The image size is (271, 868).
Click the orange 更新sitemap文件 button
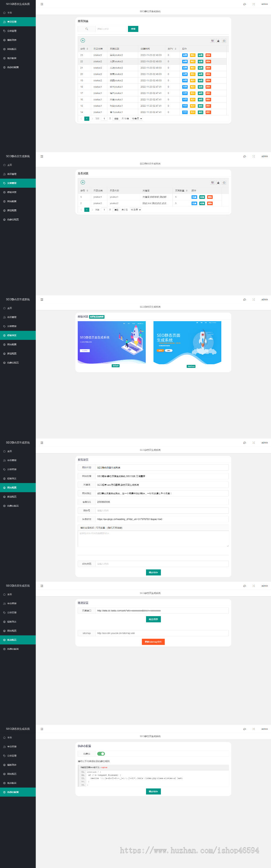tap(153, 642)
